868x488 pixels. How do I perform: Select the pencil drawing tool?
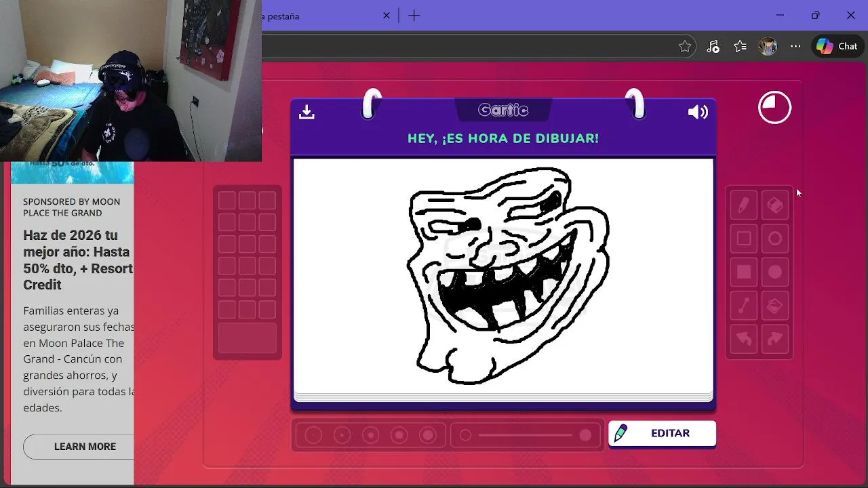pyautogui.click(x=744, y=205)
